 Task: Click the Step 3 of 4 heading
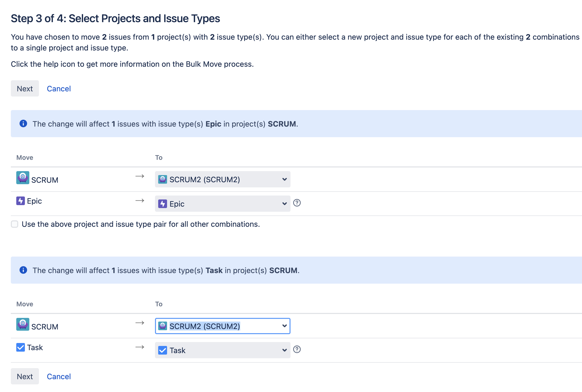pos(115,18)
